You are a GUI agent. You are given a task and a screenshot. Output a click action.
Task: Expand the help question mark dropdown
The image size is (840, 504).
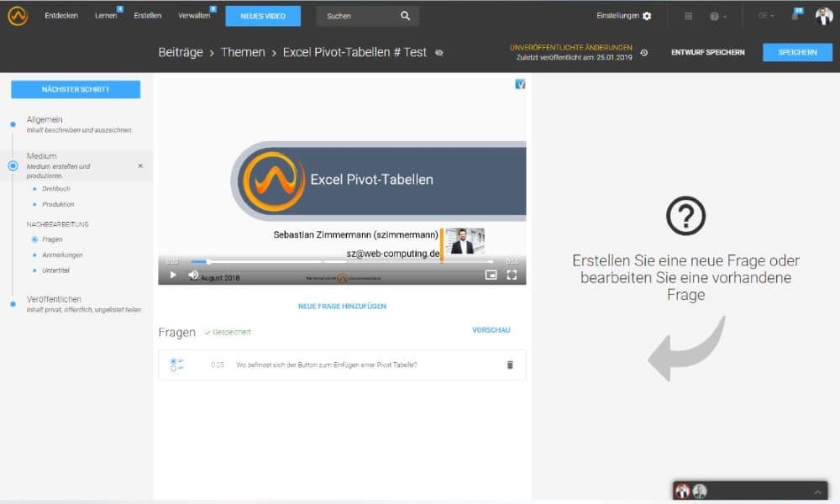coord(718,17)
